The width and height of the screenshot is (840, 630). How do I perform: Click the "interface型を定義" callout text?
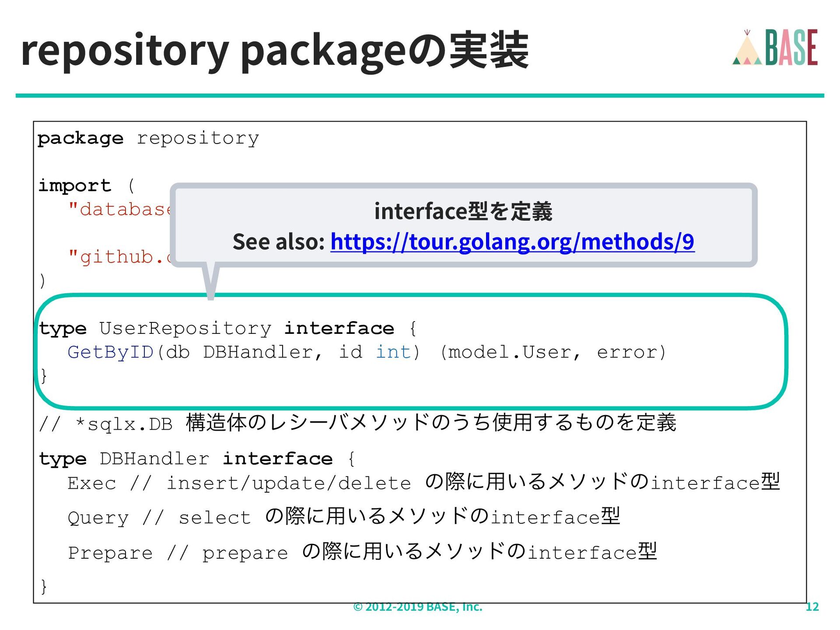tap(463, 211)
